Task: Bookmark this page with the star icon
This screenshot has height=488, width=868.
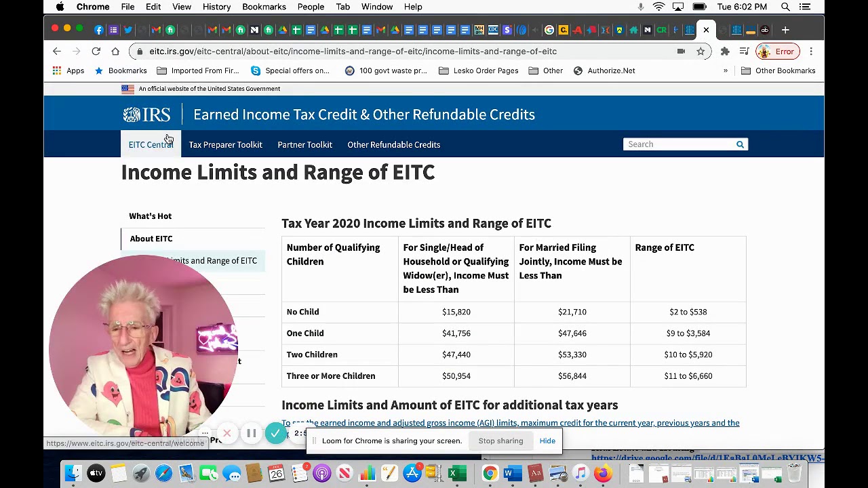Action: [x=701, y=52]
